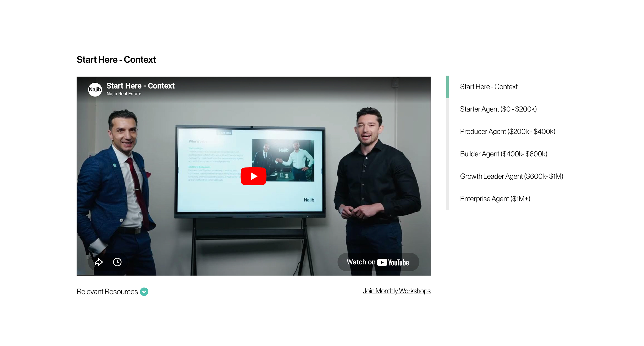The width and height of the screenshot is (644, 346).
Task: Click the page heading above the video
Action: click(116, 60)
